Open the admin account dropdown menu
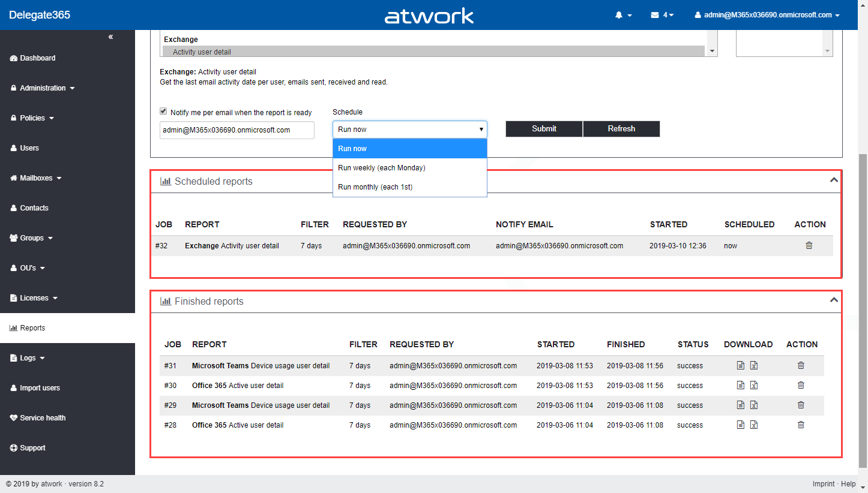The width and height of the screenshot is (868, 493). (767, 15)
